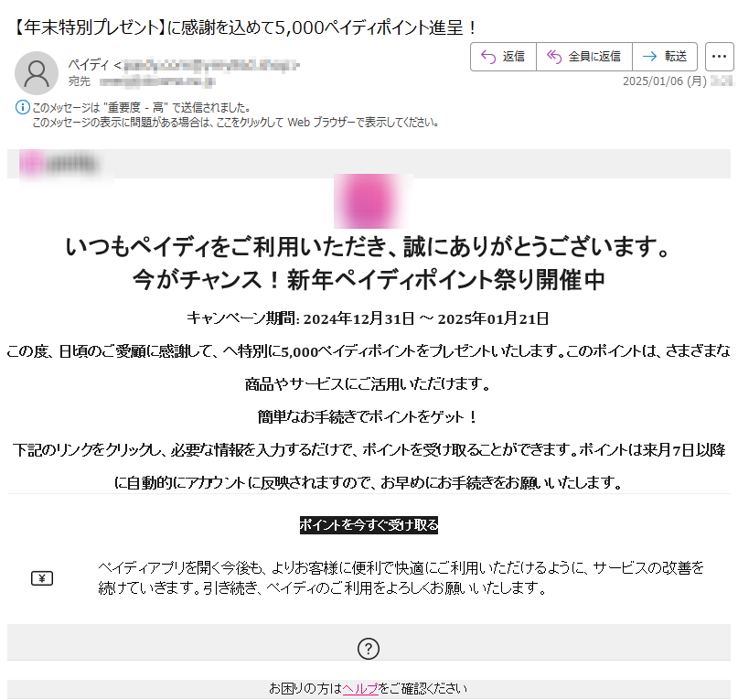
Task: Click the 重要度 - 高 importance notice
Action: click(x=141, y=108)
